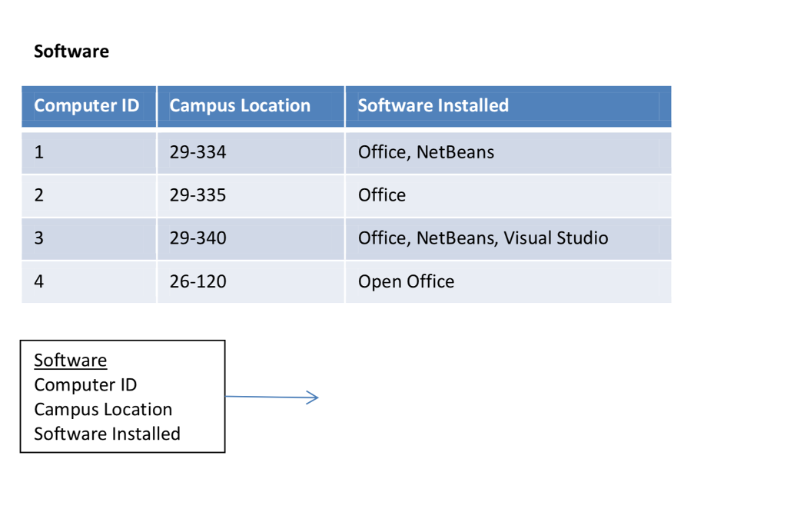Viewport: 787px width, 532px height.
Task: Click 'Campus Location' in the entity box
Action: coord(103,410)
